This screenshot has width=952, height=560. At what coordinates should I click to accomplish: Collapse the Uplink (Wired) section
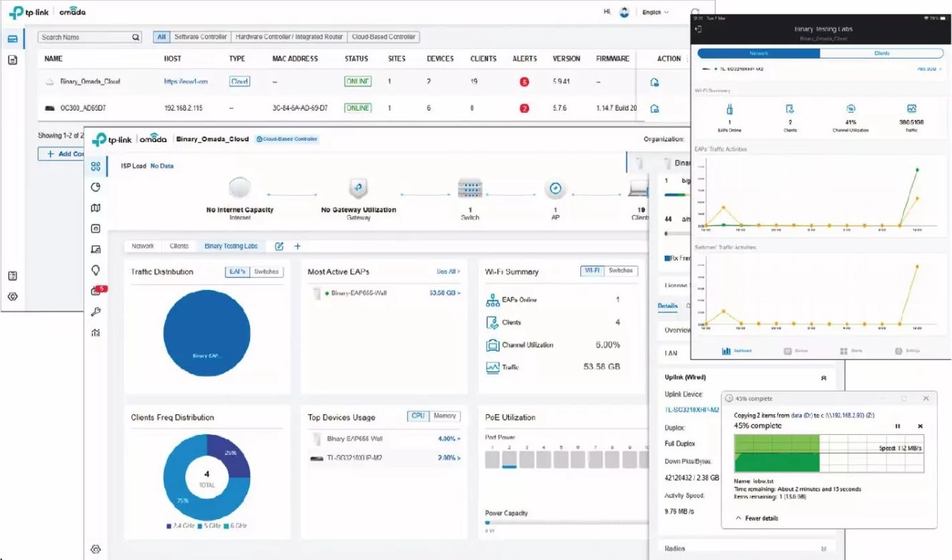tap(823, 377)
